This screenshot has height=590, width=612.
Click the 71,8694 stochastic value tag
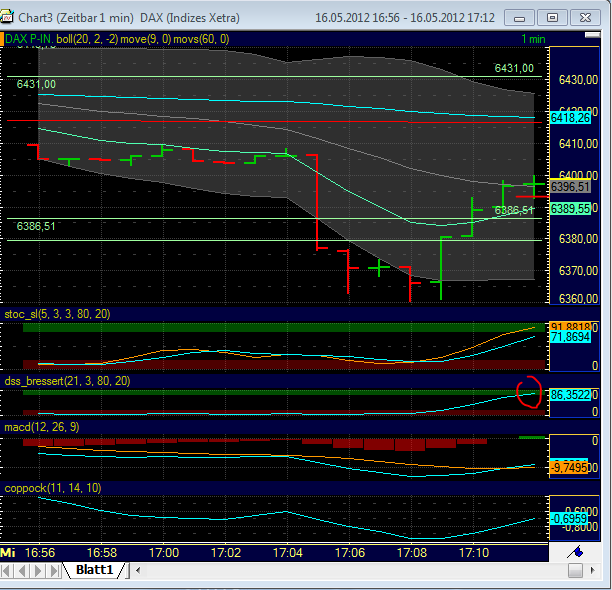[570, 337]
